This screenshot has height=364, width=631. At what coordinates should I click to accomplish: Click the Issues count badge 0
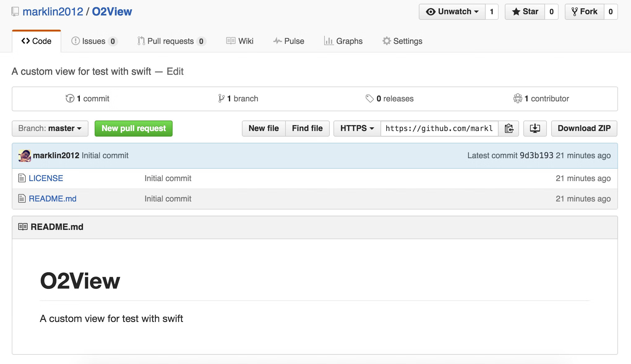coord(113,41)
